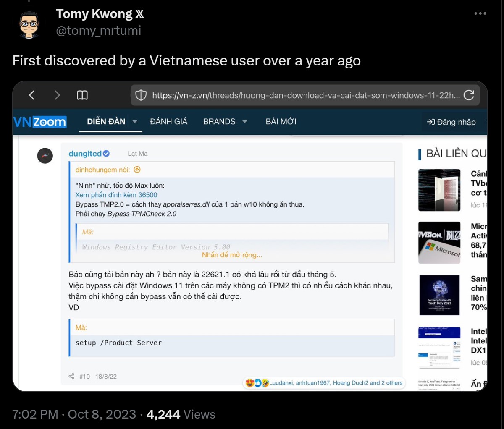Click the reaction emoji cluster
The height and width of the screenshot is (429, 504).
(257, 383)
